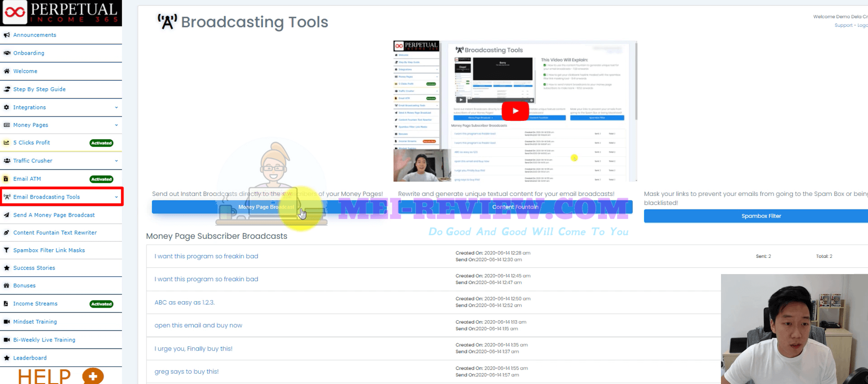Expand the Traffic Crusher submenu chevron
Image resolution: width=868 pixels, height=384 pixels.
116,161
